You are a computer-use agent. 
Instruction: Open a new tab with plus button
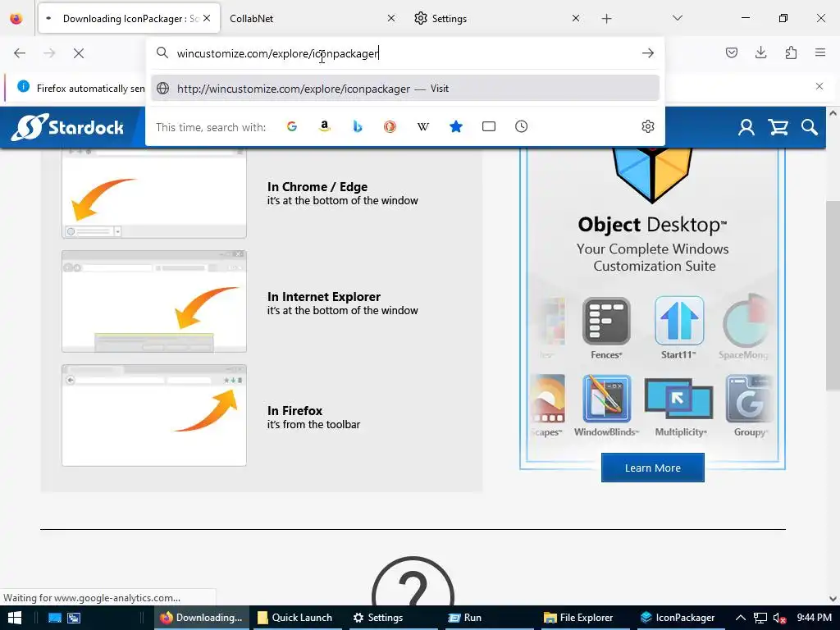606,19
